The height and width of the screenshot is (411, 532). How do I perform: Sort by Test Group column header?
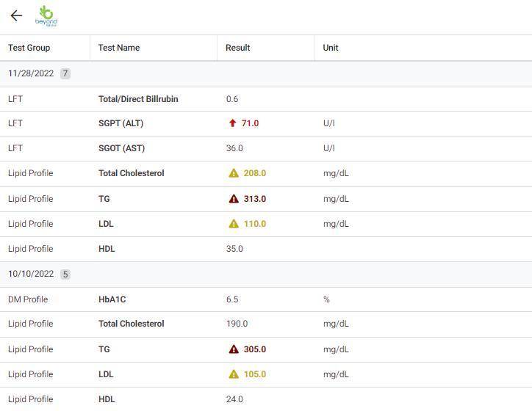29,48
